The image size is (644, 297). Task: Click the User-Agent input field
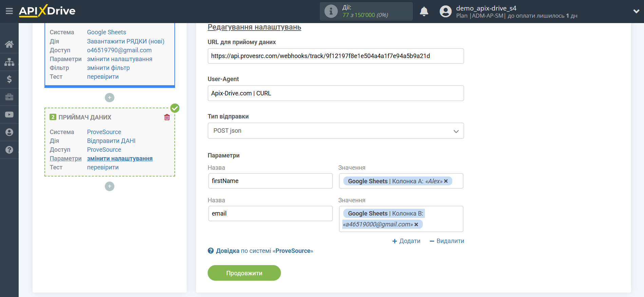pos(336,93)
